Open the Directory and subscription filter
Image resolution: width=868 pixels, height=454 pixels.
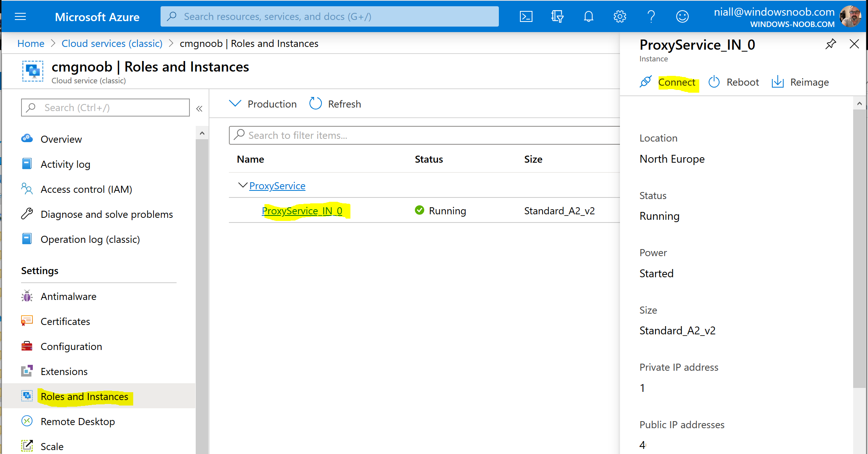(557, 16)
